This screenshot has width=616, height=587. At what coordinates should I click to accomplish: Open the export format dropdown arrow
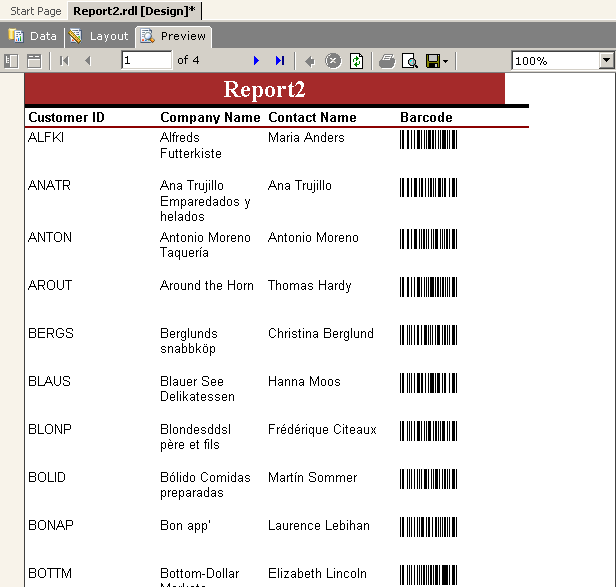(x=445, y=61)
